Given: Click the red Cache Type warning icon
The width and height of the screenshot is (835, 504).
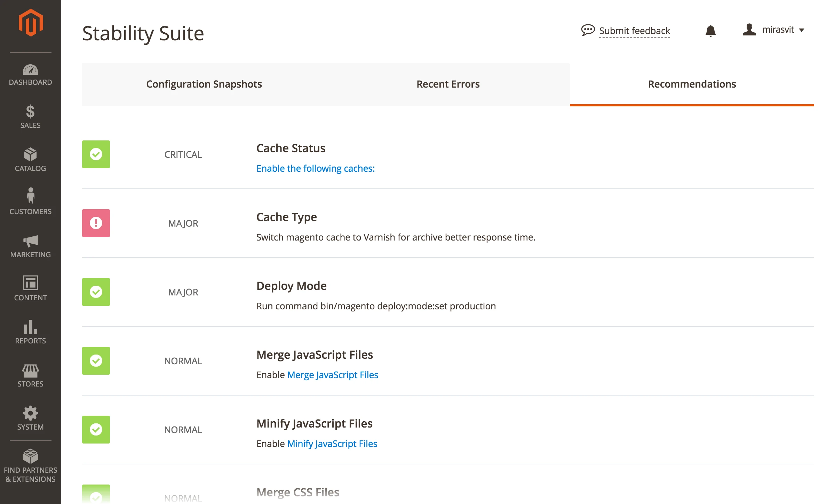Looking at the screenshot, I should click(x=96, y=223).
